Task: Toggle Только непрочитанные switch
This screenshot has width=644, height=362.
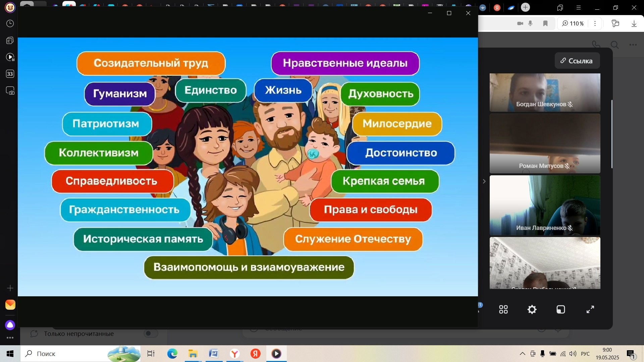Action: (x=151, y=334)
